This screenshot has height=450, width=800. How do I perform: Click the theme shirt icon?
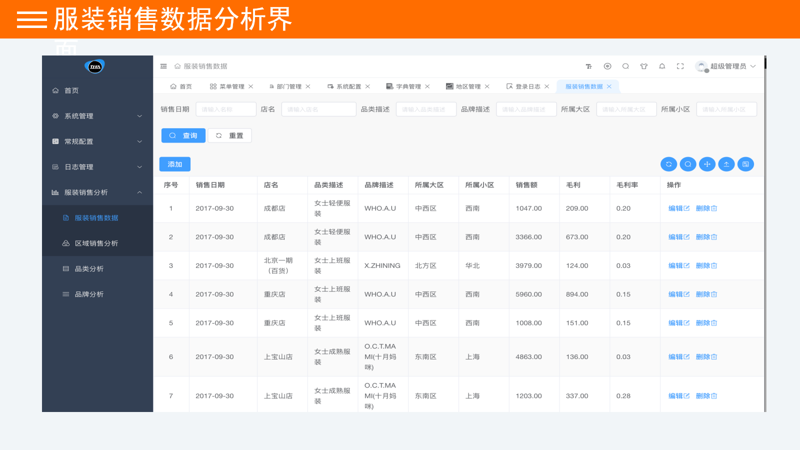[x=644, y=66]
